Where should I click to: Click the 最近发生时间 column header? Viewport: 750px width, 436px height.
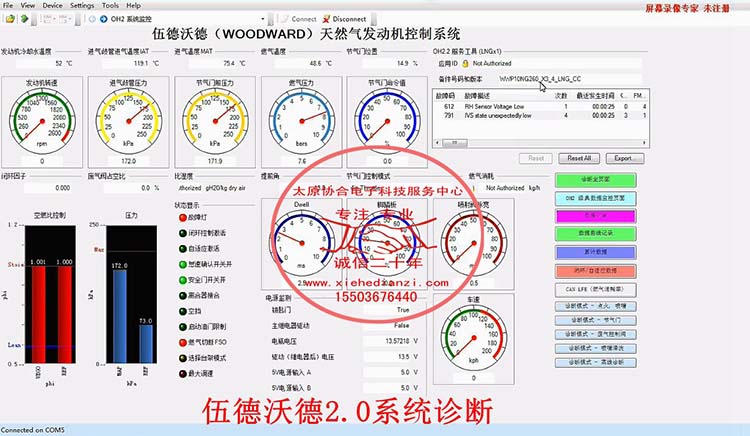point(595,96)
